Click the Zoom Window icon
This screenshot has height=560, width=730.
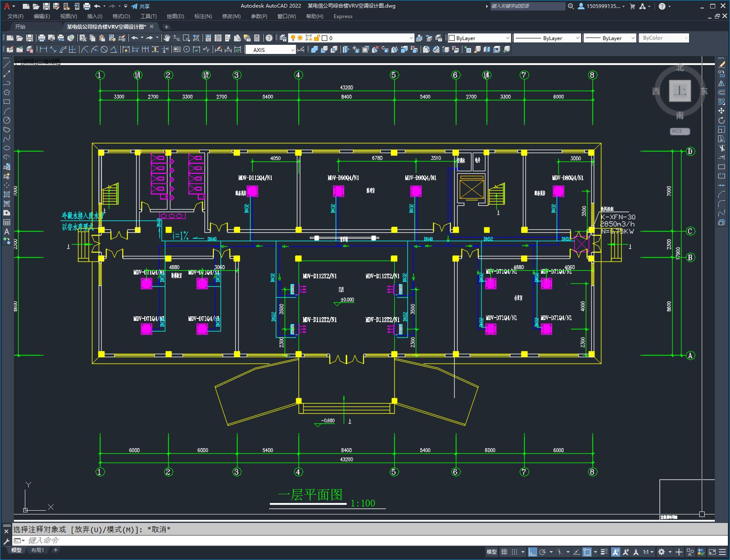click(186, 38)
